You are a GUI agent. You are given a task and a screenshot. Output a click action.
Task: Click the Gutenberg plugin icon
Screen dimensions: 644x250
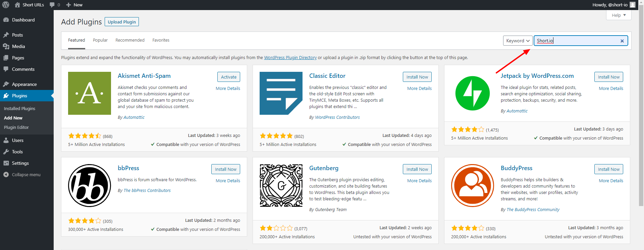[x=281, y=186]
